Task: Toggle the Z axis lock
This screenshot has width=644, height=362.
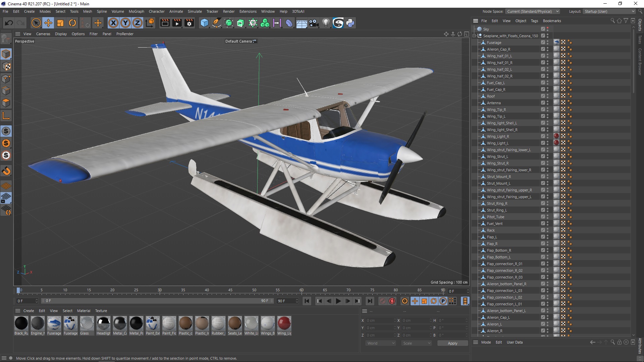Action: tap(137, 23)
